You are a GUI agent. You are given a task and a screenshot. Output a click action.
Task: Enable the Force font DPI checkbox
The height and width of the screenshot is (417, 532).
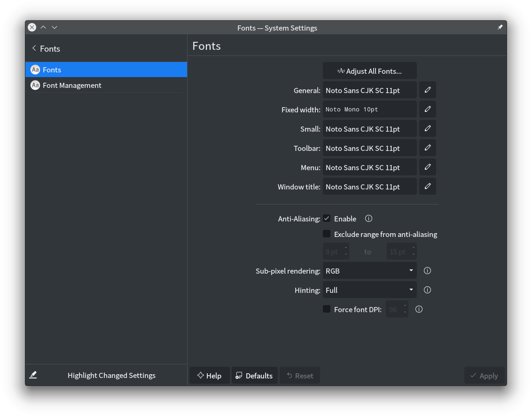pos(327,309)
